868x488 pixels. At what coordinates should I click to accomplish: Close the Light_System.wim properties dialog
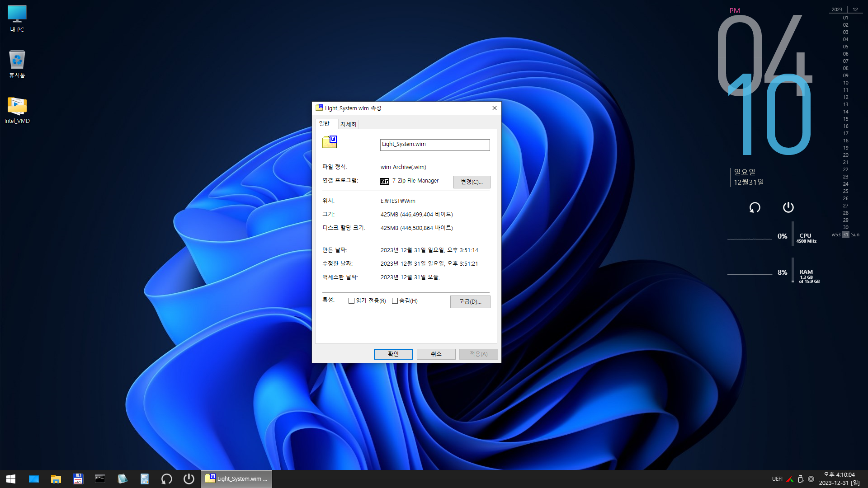(x=494, y=108)
